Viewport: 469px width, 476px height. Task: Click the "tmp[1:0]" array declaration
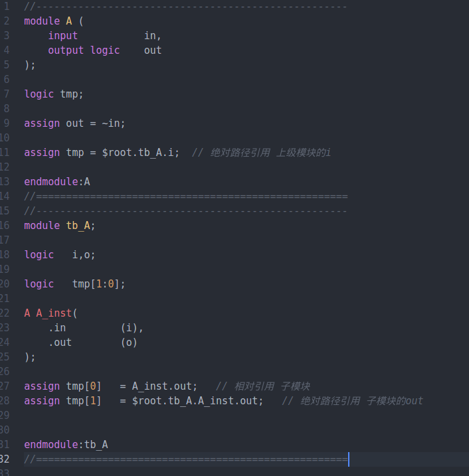(98, 283)
